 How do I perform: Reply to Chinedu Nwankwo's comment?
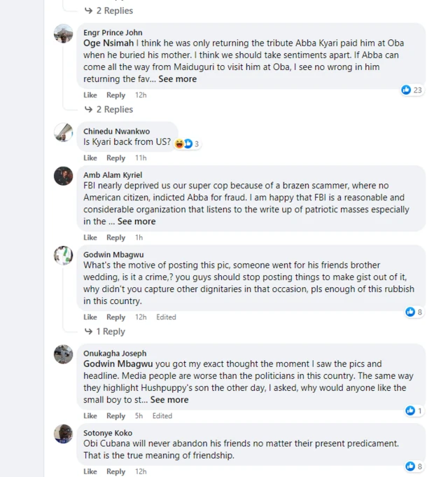(115, 158)
